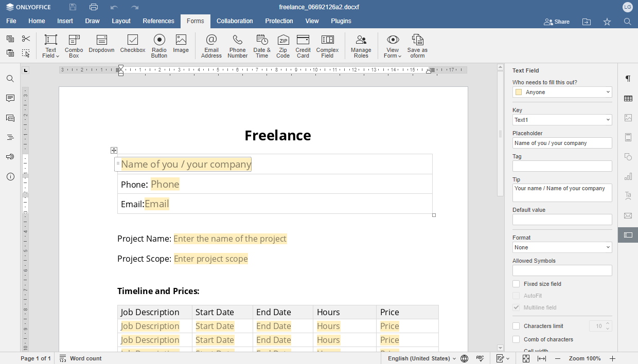Open the File menu
The width and height of the screenshot is (638, 364).
click(x=11, y=21)
